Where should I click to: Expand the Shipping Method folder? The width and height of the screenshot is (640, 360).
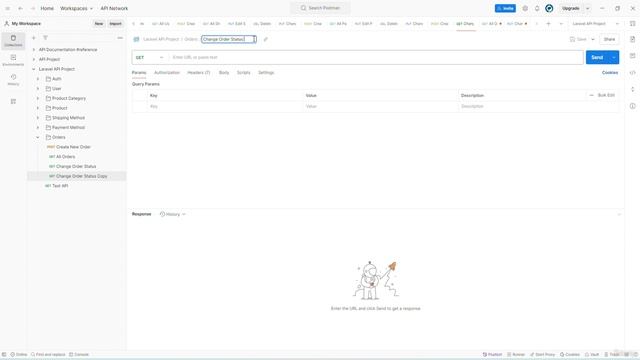(38, 118)
